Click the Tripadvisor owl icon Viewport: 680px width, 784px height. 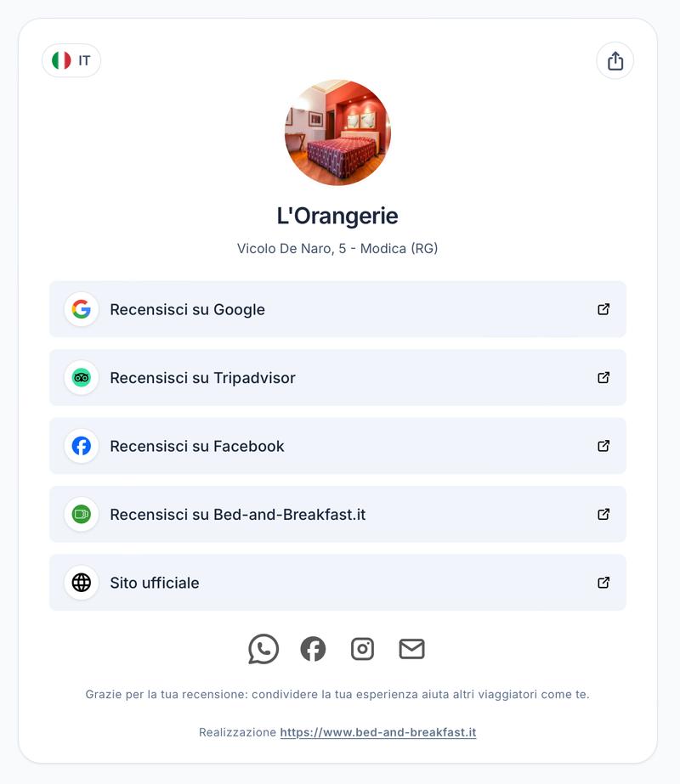(82, 378)
